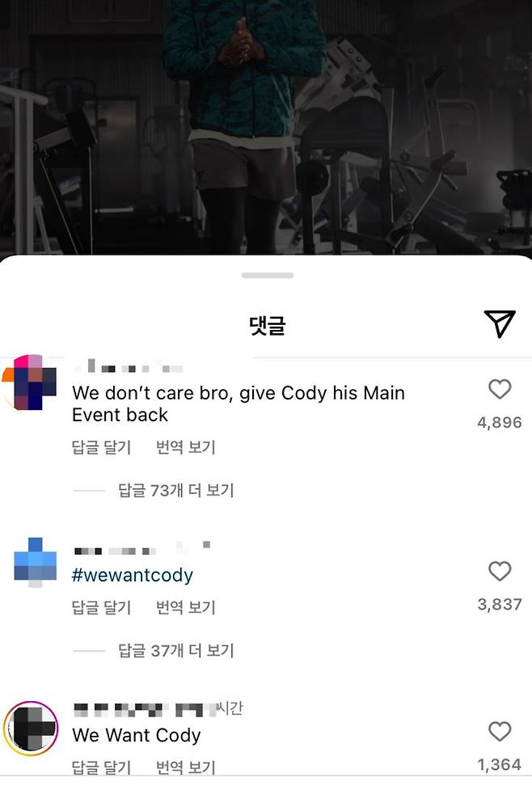Expand '답글 73개 더 보기' replies
Viewport: 532px width, 786px height.
pos(176,490)
